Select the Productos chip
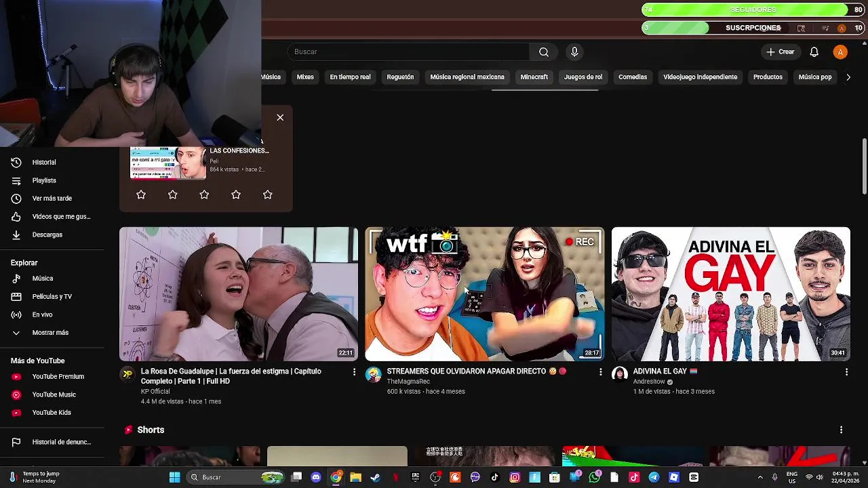The height and width of the screenshot is (488, 868). pos(768,77)
